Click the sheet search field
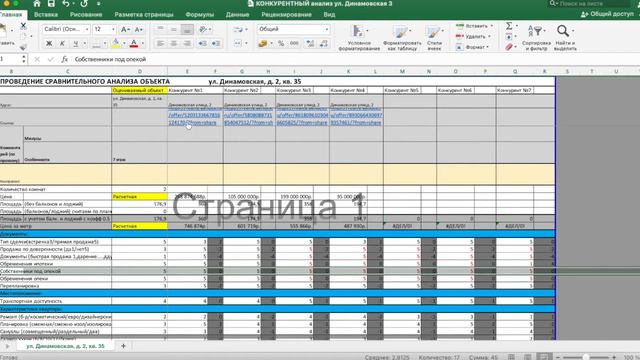Viewport: 640px width, 360px height. pyautogui.click(x=589, y=4)
